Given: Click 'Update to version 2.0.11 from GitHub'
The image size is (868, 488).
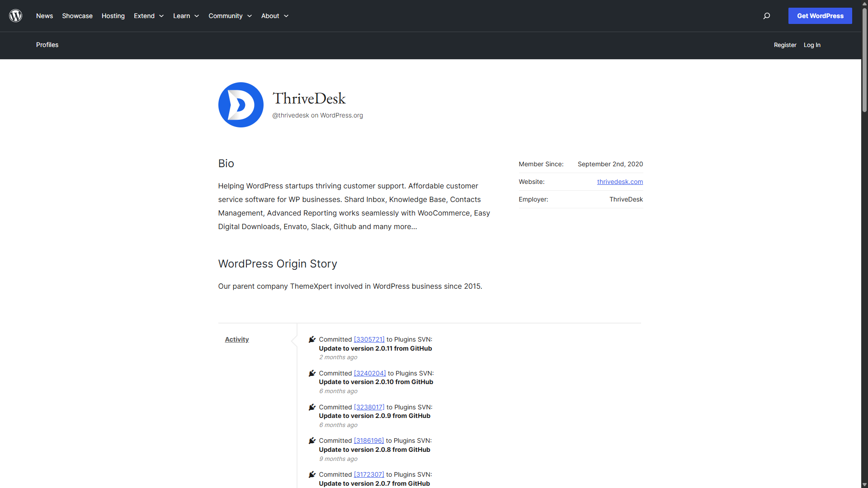Looking at the screenshot, I should tap(375, 348).
